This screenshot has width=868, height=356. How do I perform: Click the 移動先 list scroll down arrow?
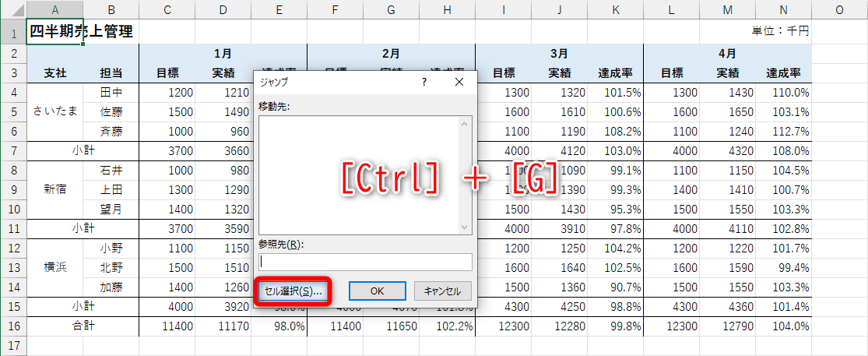pos(466,227)
